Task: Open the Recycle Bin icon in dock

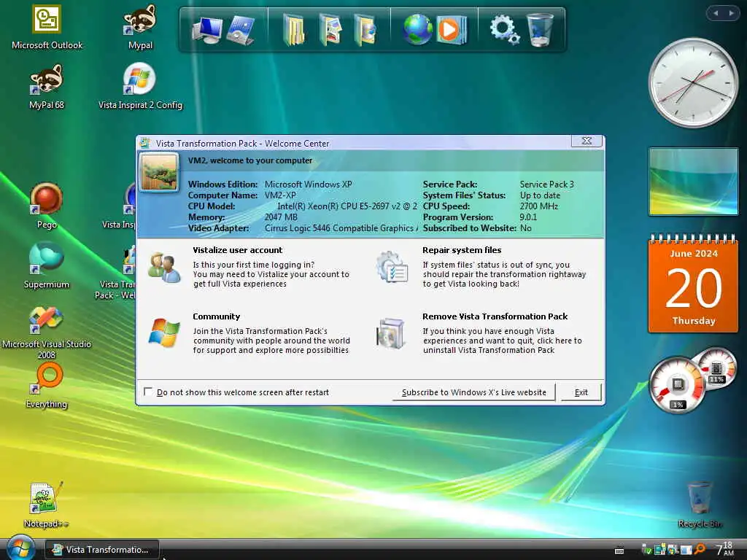Action: [x=541, y=29]
